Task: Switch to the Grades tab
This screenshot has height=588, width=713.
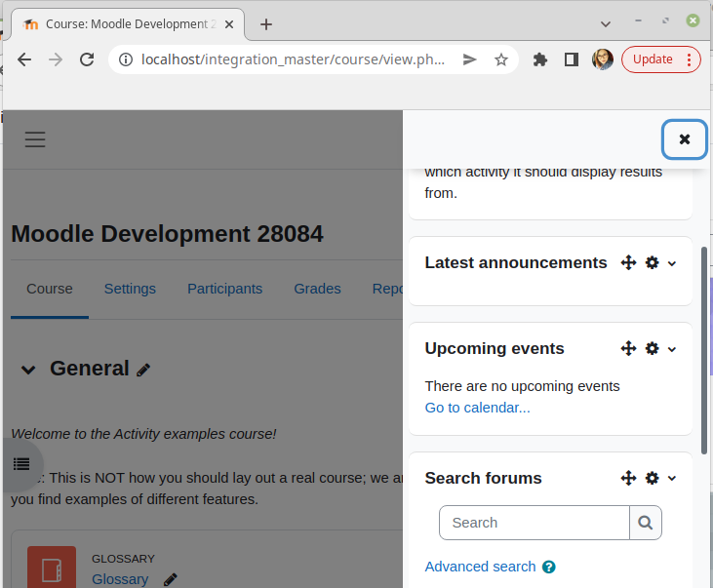Action: click(317, 289)
